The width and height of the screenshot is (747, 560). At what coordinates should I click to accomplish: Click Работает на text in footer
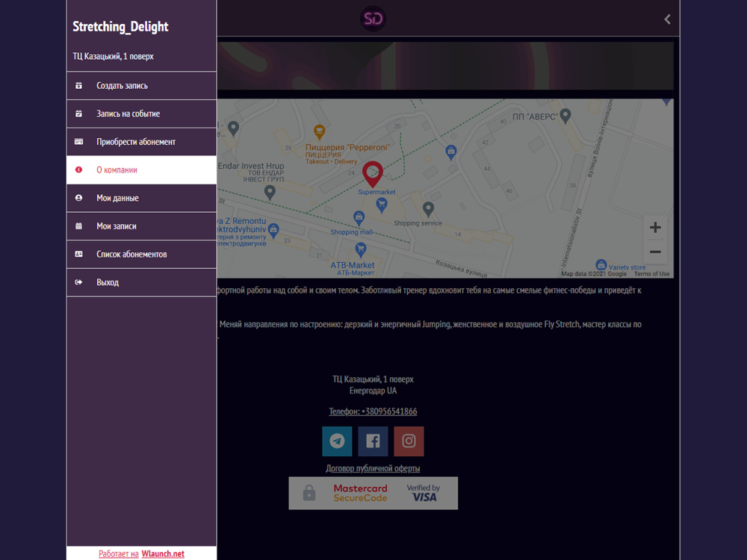pyautogui.click(x=119, y=554)
